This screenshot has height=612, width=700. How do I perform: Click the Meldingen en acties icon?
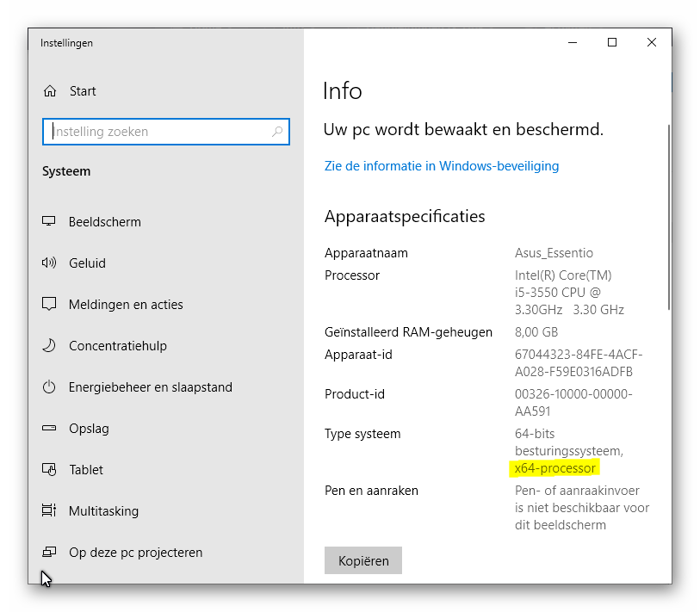coord(49,304)
